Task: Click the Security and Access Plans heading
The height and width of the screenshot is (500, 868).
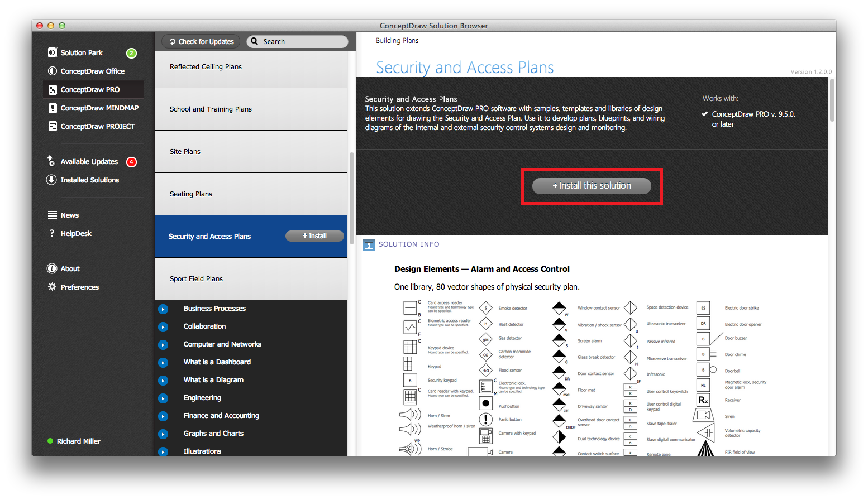Action: pos(465,68)
